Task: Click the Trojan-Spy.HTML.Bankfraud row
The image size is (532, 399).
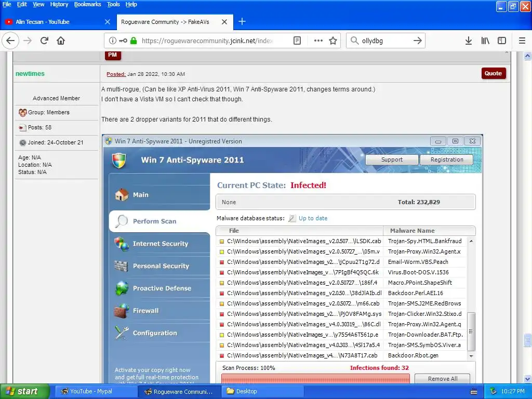Action: (342, 241)
